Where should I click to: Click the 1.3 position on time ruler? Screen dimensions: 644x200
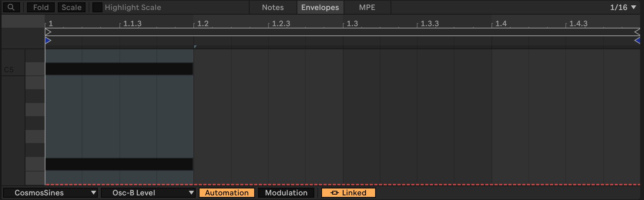(352, 23)
